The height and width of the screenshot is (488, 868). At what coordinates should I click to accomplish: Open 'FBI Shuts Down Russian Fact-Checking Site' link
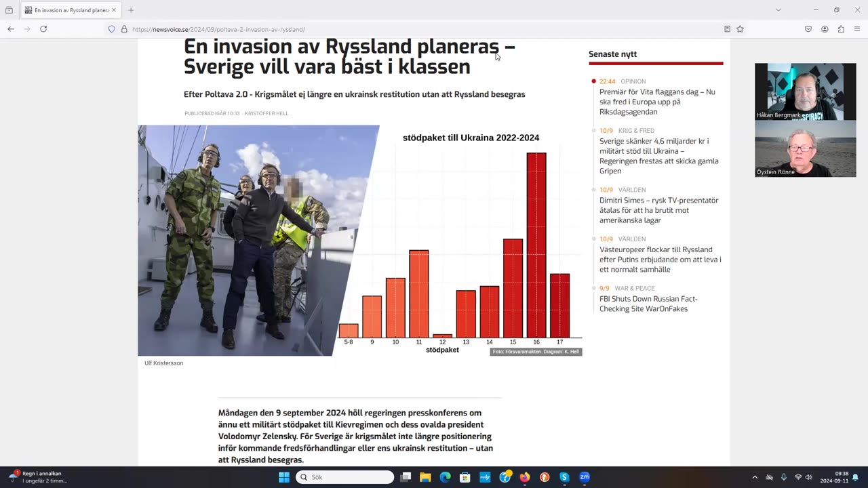point(648,304)
